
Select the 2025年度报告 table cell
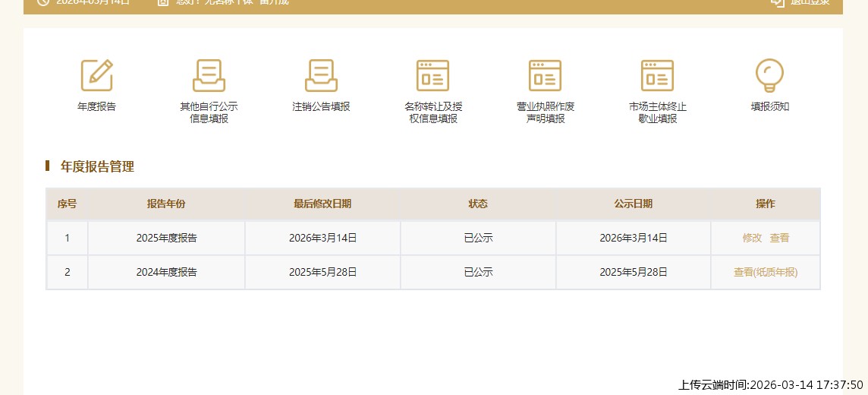(x=166, y=238)
